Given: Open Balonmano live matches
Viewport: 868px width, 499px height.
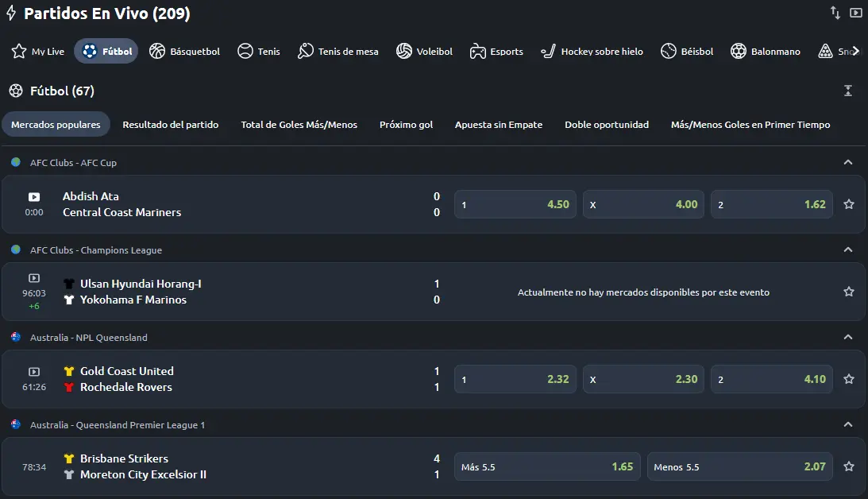Looking at the screenshot, I should click(x=765, y=52).
